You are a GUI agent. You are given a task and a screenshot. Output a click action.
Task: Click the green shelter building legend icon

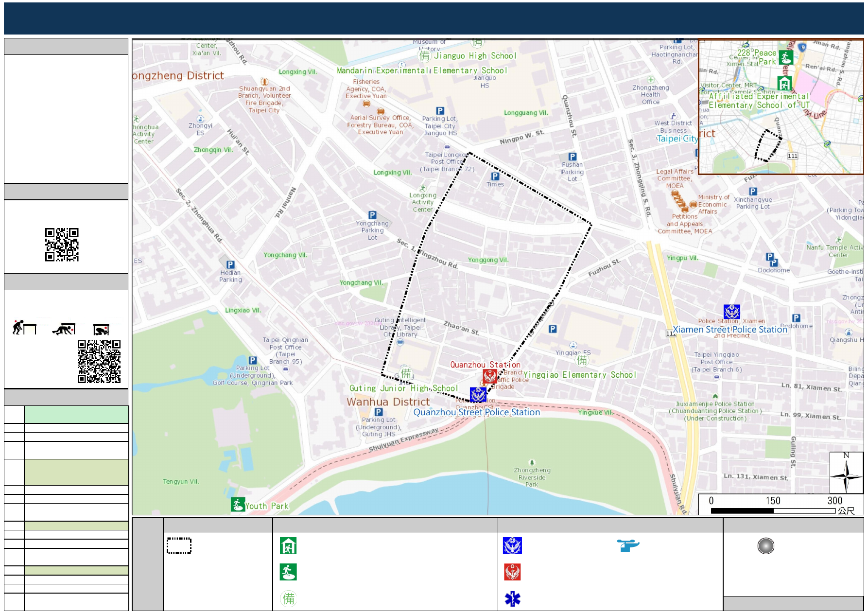coord(288,546)
